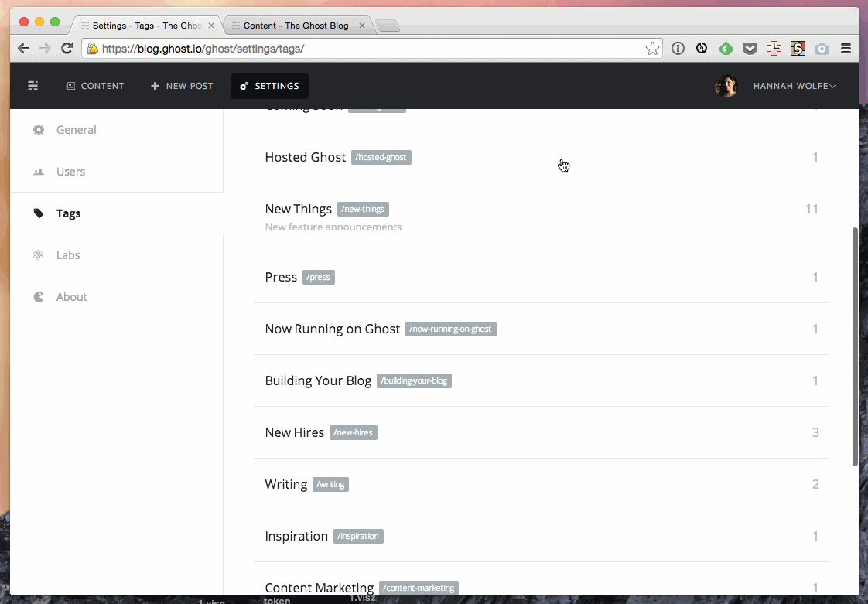Switch to Content - The Ghost Blog tab

(x=296, y=26)
